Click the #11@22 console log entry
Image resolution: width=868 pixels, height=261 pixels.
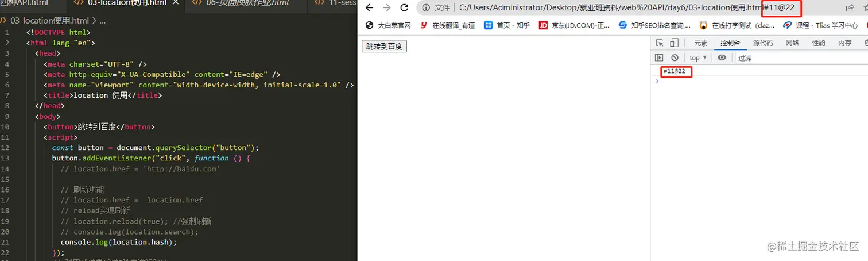point(674,71)
